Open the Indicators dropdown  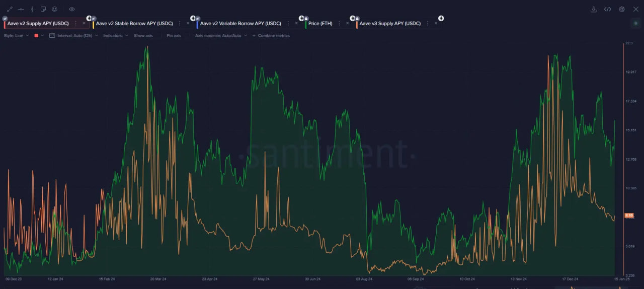pos(116,36)
